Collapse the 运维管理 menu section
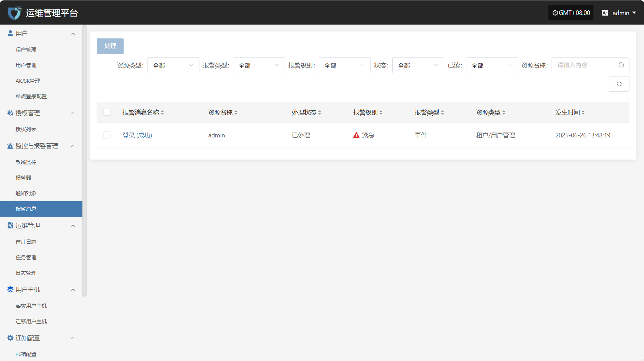The width and height of the screenshot is (644, 361). (x=73, y=226)
